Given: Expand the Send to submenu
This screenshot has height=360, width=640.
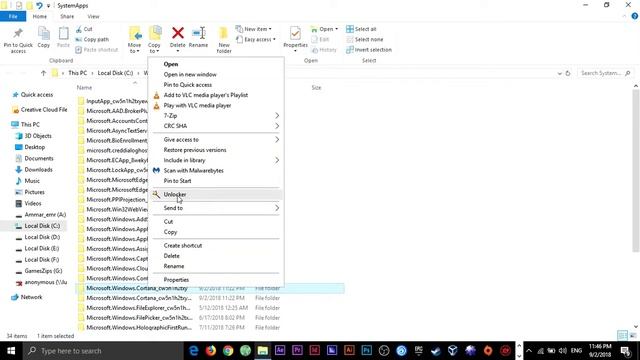Looking at the screenshot, I should pyautogui.click(x=277, y=208).
